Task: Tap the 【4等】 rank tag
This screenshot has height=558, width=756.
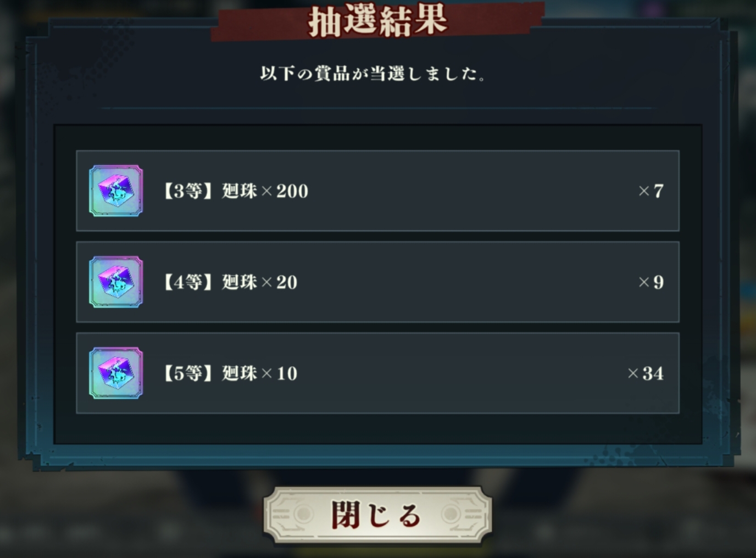Action: 188,282
